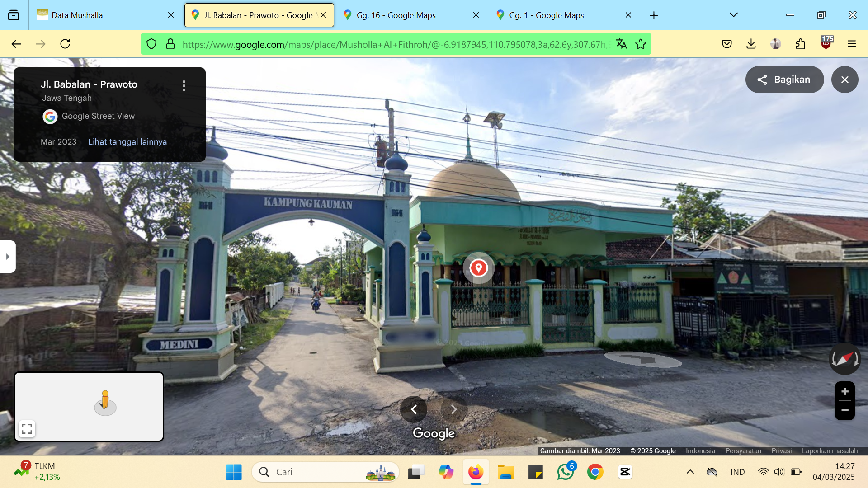Open Wi-Fi network settings
The height and width of the screenshot is (488, 868).
[763, 472]
